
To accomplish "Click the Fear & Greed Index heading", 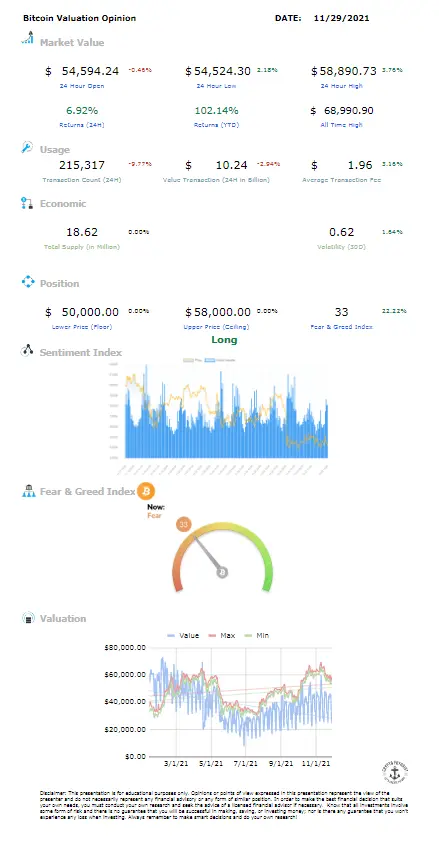I will click(87, 491).
